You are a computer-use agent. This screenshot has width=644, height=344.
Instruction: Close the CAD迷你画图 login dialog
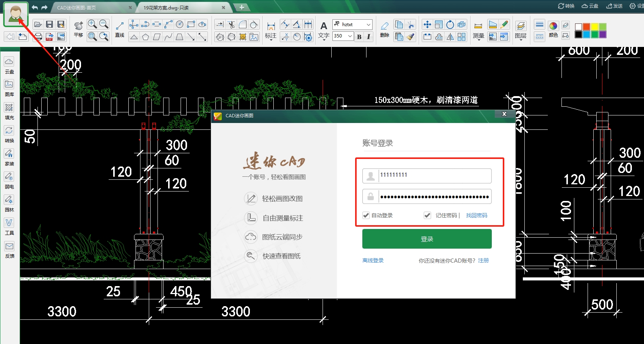(504, 114)
